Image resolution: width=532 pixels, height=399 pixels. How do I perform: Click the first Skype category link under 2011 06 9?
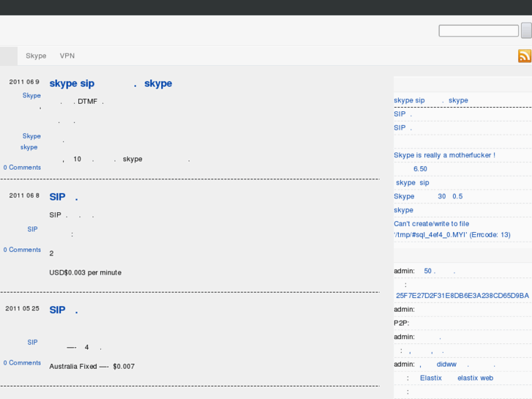coord(31,96)
